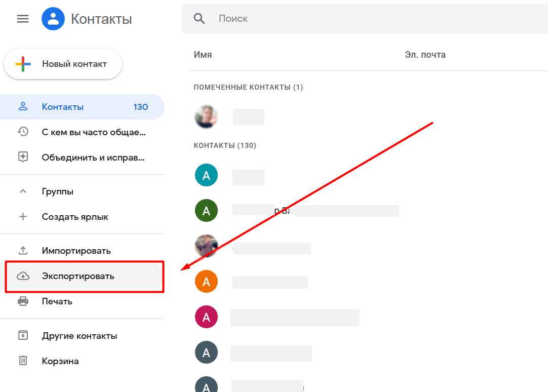548x392 pixels.
Task: Collapse the Группы section chevron
Action: tap(23, 191)
